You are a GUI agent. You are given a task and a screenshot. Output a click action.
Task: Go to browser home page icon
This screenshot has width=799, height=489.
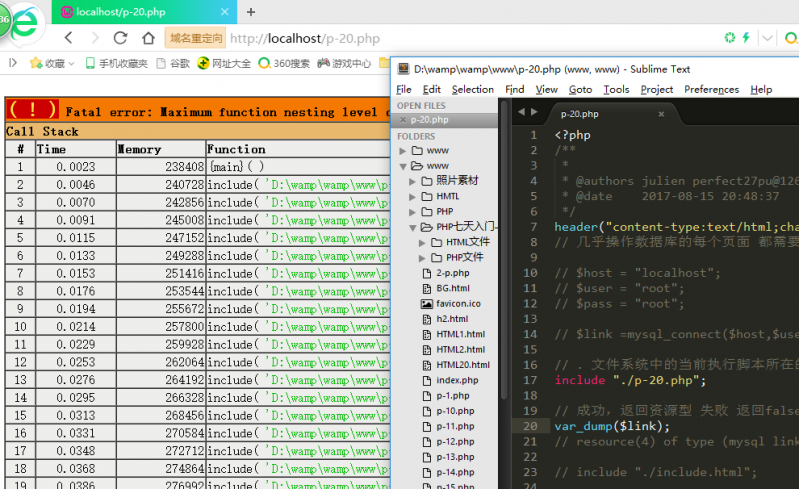coord(147,38)
